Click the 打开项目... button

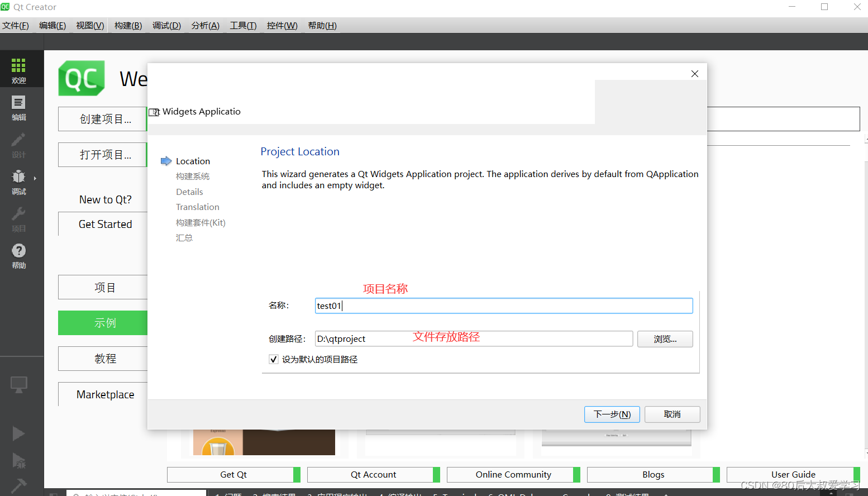[103, 155]
